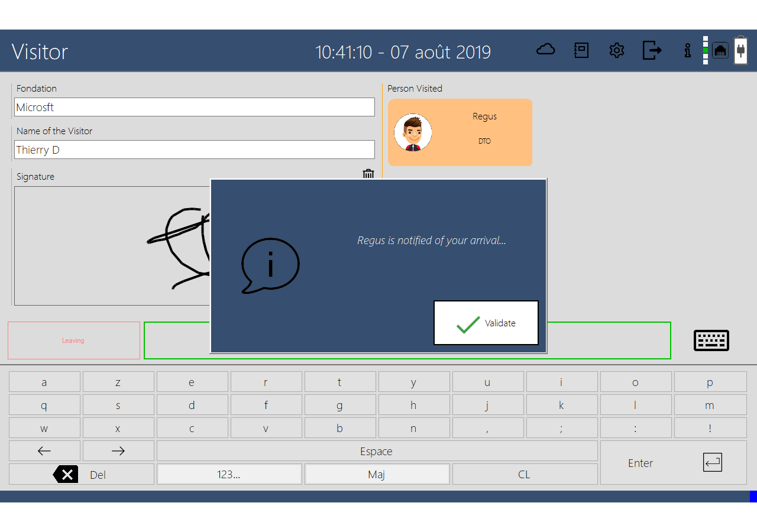Viewport: 757px width, 532px height.
Task: Click the information icon in header
Action: coord(687,50)
